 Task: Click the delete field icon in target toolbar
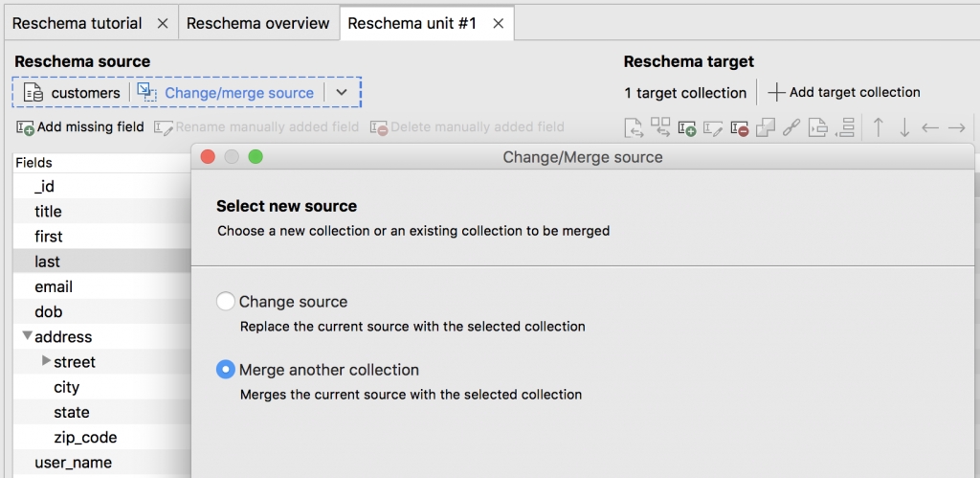[x=740, y=127]
